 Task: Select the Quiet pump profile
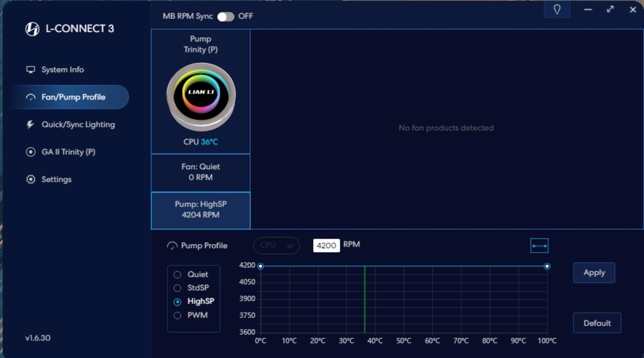pyautogui.click(x=191, y=275)
